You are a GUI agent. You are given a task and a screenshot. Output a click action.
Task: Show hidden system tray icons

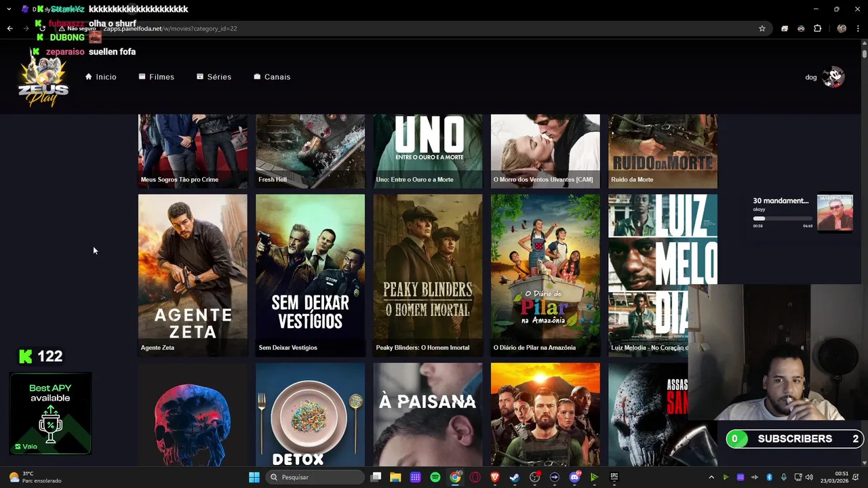[x=711, y=477]
